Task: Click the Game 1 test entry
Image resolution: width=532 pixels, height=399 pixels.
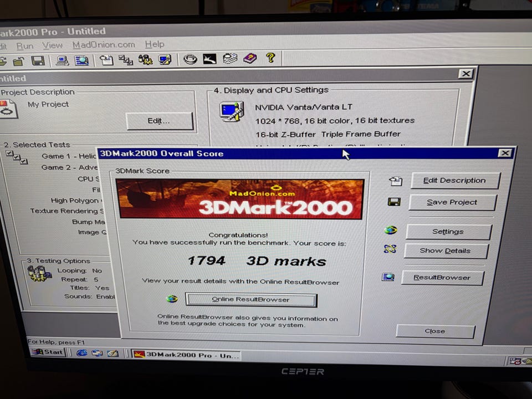Action: point(69,156)
